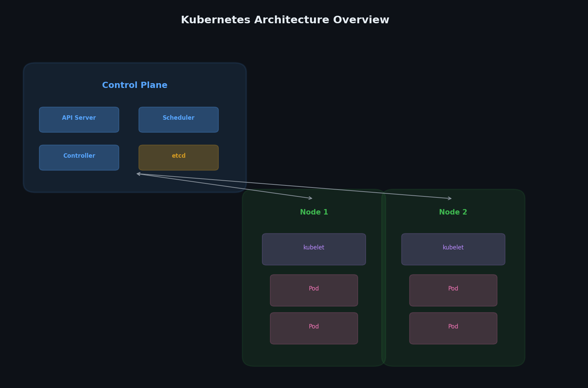Click the Controller component box
The width and height of the screenshot is (588, 388).
coord(79,158)
